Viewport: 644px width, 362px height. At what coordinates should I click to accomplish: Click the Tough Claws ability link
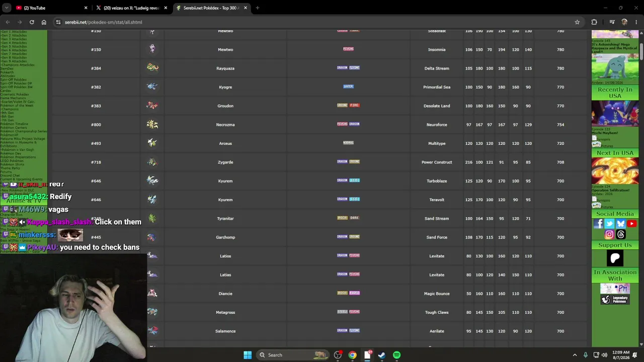pyautogui.click(x=437, y=312)
